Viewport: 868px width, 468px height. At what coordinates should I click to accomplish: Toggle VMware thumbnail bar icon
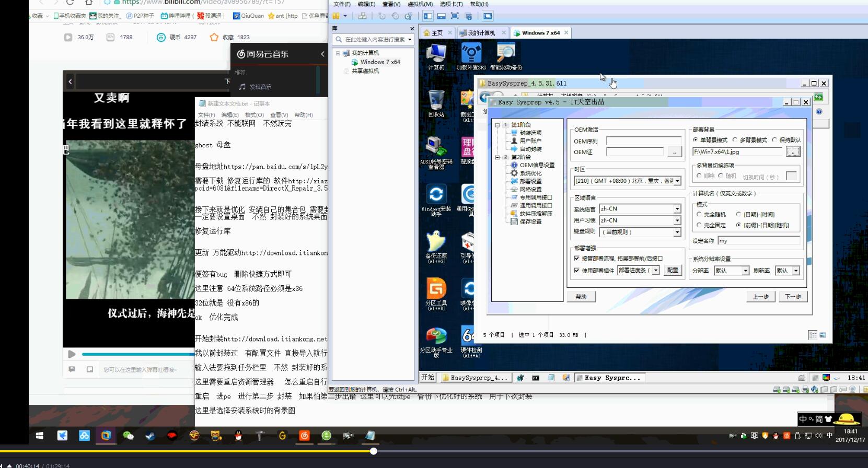442,16
